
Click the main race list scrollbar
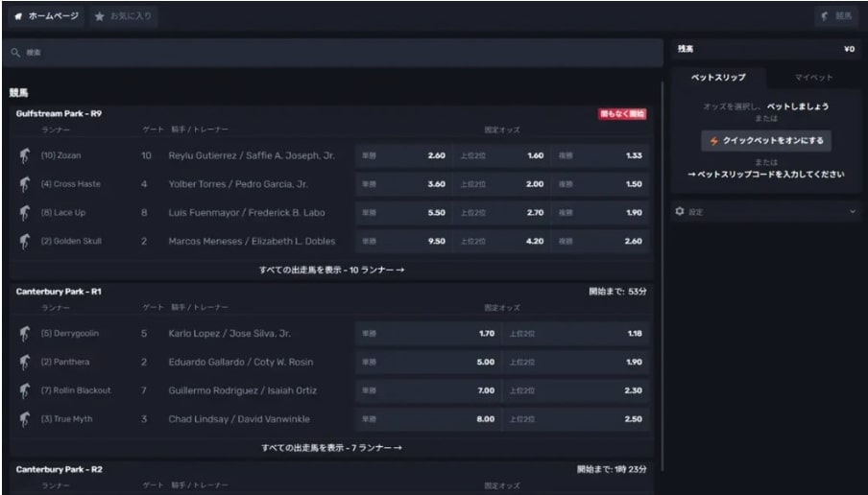click(x=663, y=276)
